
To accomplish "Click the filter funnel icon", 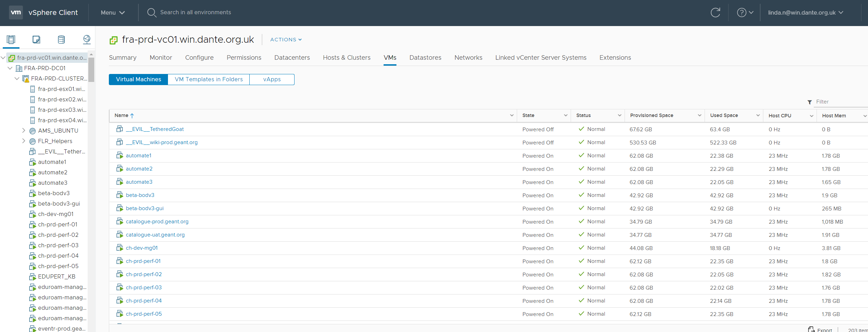I will coord(810,102).
